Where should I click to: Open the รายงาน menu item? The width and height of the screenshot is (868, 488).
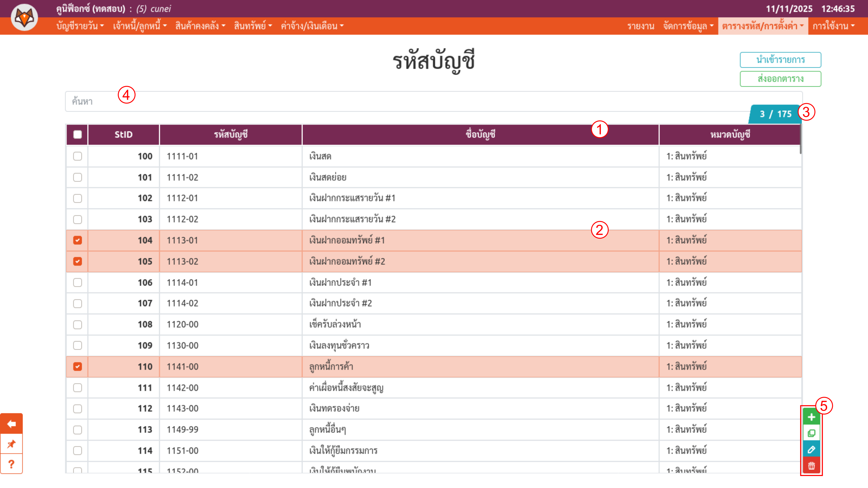click(x=641, y=26)
